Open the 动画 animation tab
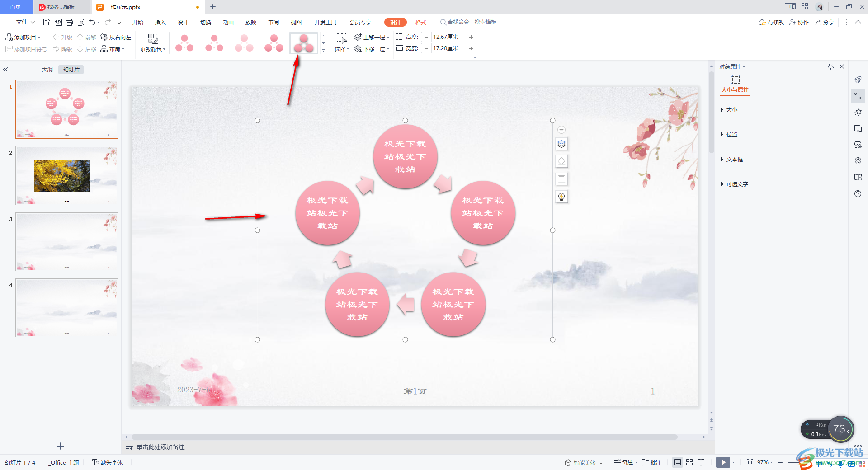Viewport: 868px width, 470px height. [228, 22]
